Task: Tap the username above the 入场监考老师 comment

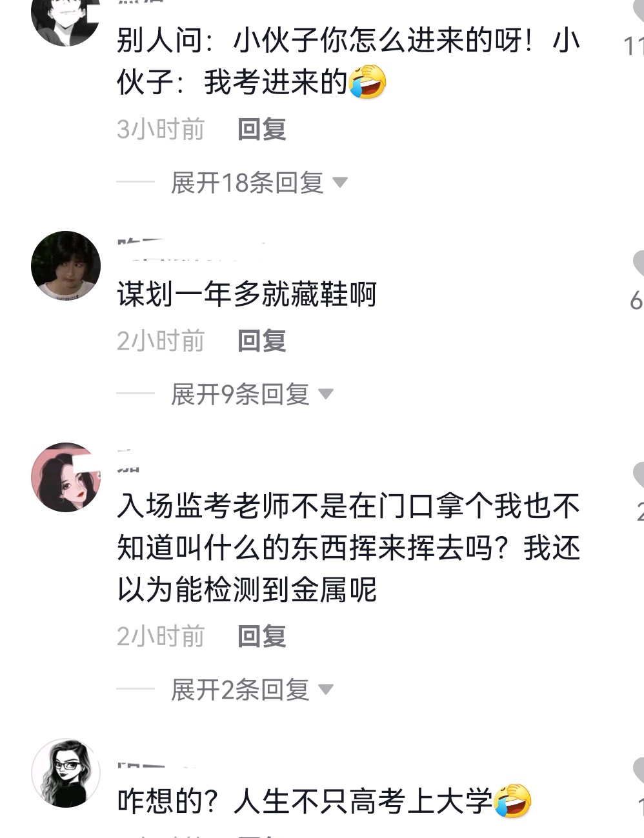Action: (x=128, y=463)
